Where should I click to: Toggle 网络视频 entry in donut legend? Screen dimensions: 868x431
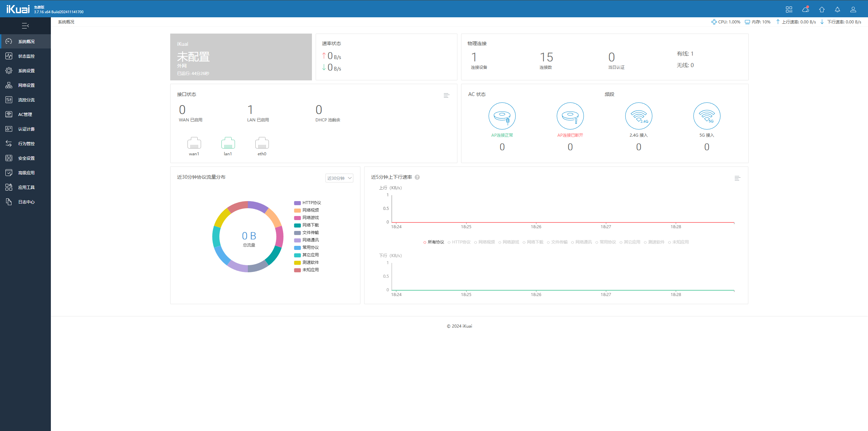310,210
